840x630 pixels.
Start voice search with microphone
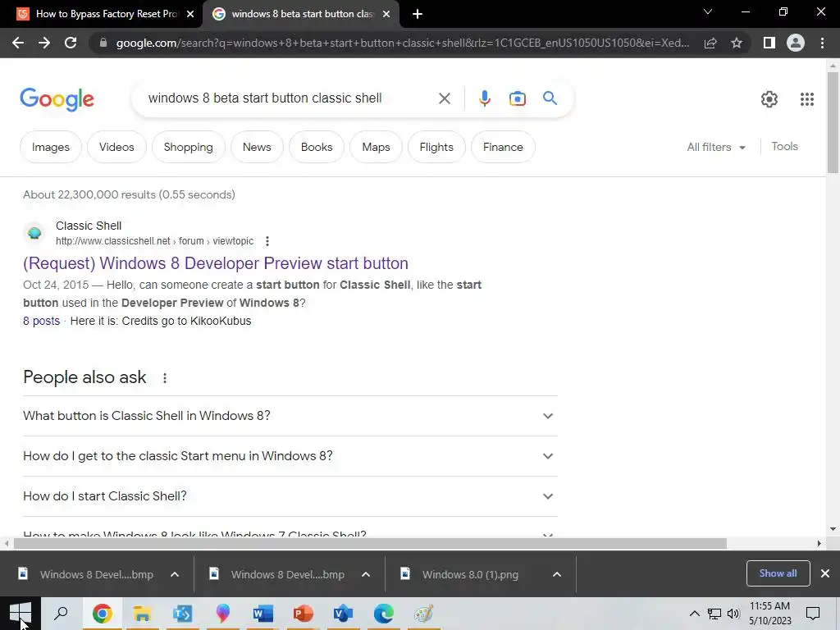[484, 98]
